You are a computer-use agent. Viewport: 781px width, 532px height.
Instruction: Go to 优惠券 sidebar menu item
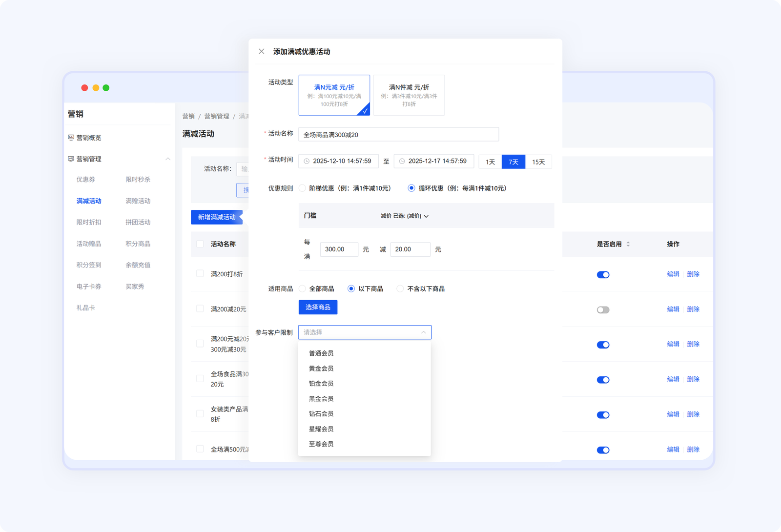coord(85,180)
